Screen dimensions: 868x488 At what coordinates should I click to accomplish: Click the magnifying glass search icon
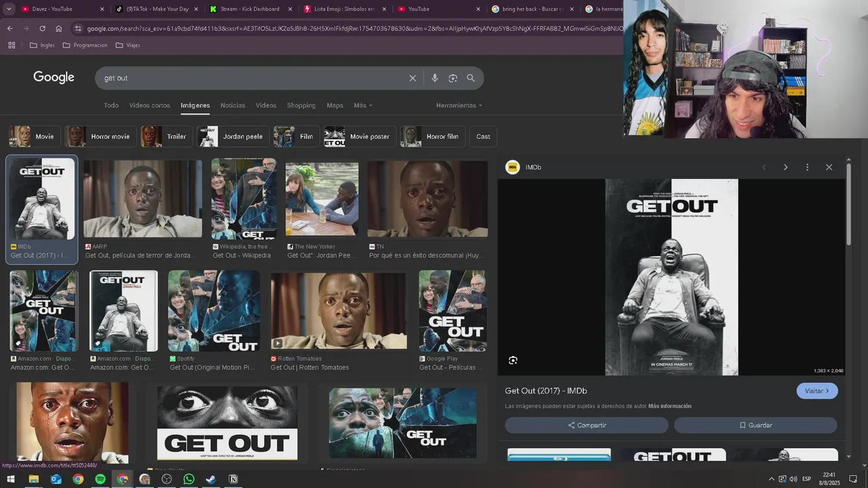click(x=471, y=78)
